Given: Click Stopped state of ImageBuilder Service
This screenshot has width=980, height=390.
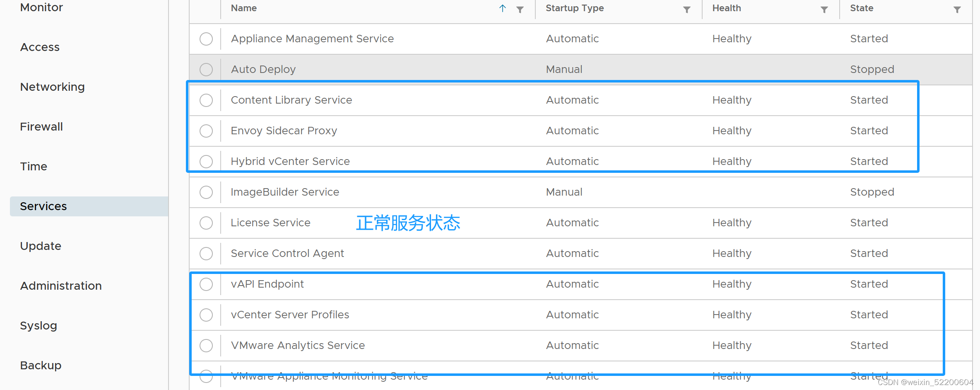Looking at the screenshot, I should pyautogui.click(x=872, y=192).
